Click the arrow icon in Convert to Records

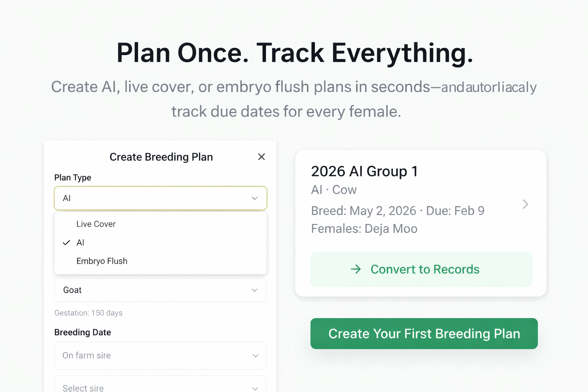(x=356, y=269)
